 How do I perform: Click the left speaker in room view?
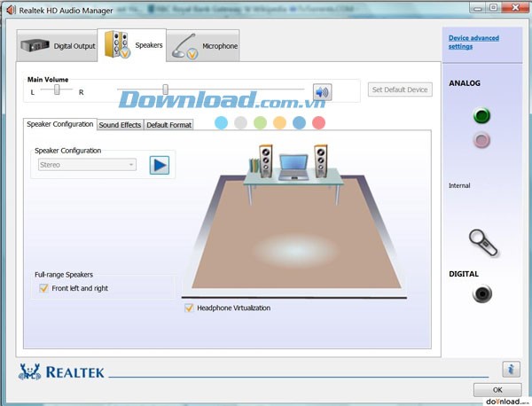(x=266, y=161)
